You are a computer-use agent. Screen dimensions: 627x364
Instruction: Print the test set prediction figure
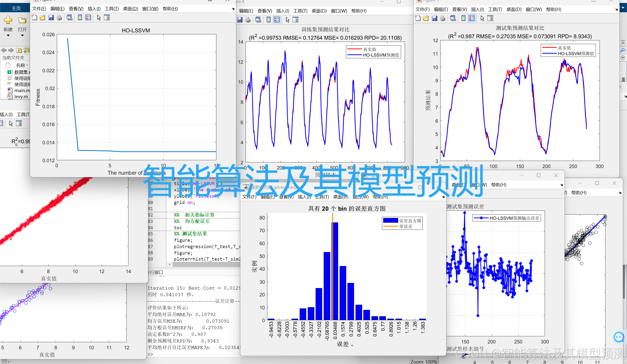click(443, 18)
